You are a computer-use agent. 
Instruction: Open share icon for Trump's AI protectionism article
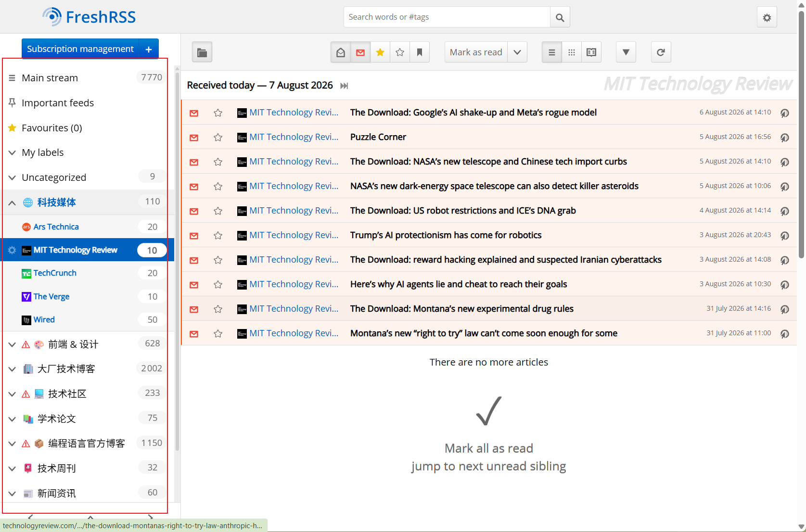784,236
